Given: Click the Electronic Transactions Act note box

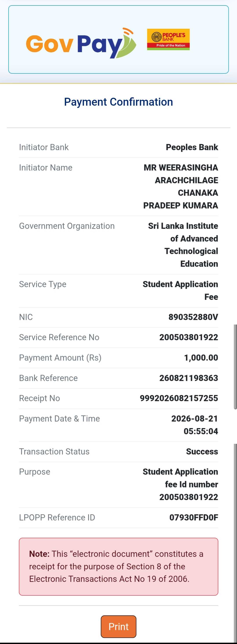Looking at the screenshot, I should 118,567.
